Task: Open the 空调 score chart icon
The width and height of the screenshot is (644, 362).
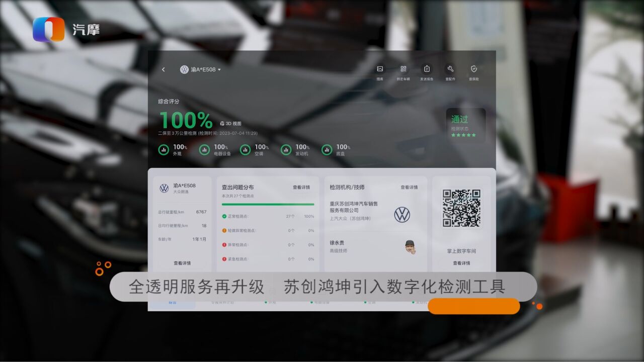Action: point(245,149)
